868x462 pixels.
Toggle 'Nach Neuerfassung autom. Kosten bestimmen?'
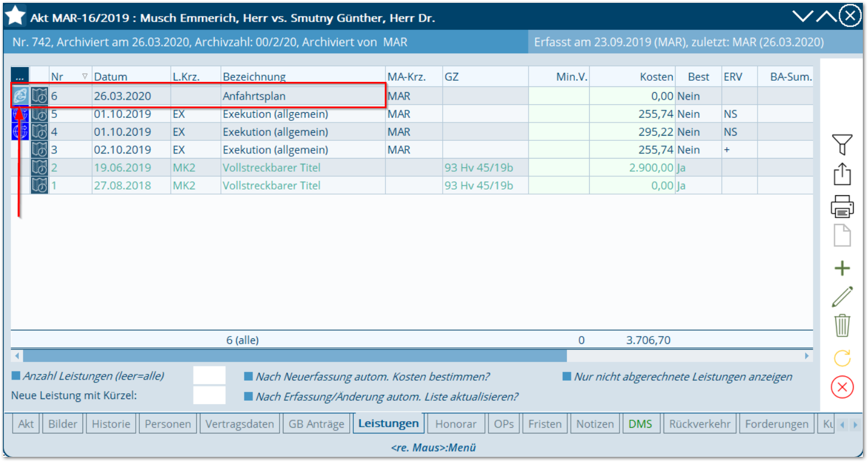[248, 377]
